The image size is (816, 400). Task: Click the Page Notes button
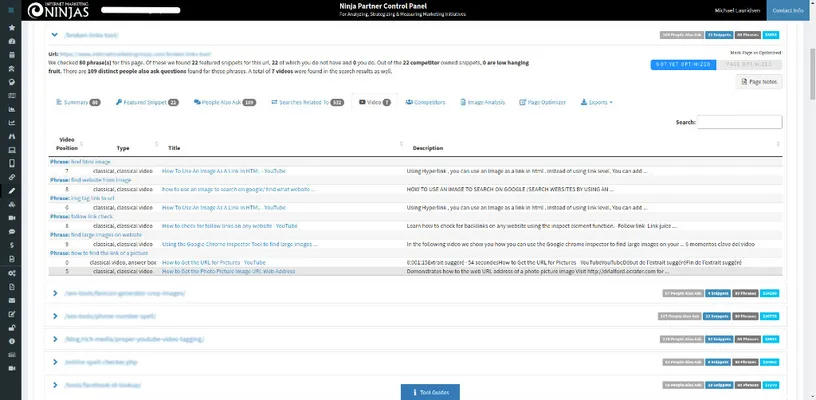[759, 82]
